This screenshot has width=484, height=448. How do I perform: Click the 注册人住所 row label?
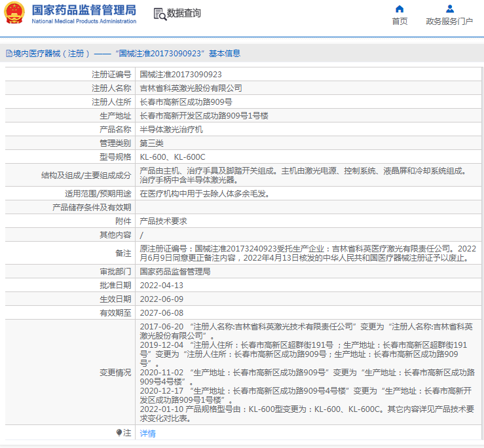coord(111,102)
